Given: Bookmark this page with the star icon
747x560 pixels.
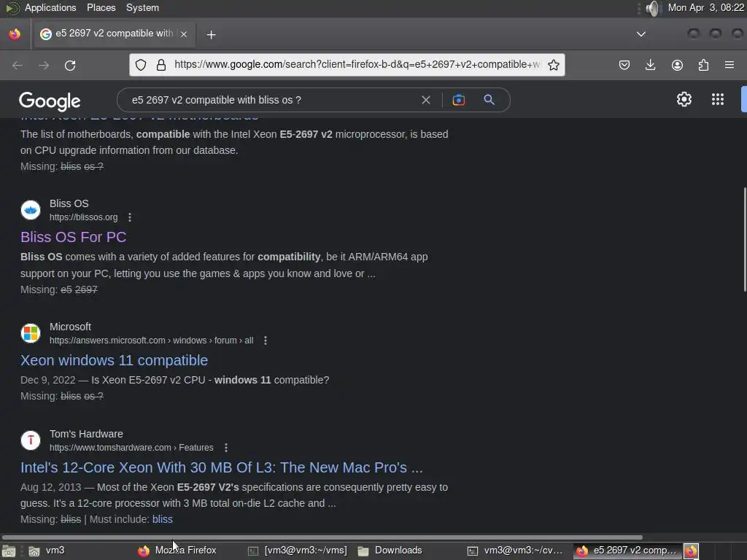Looking at the screenshot, I should (553, 65).
